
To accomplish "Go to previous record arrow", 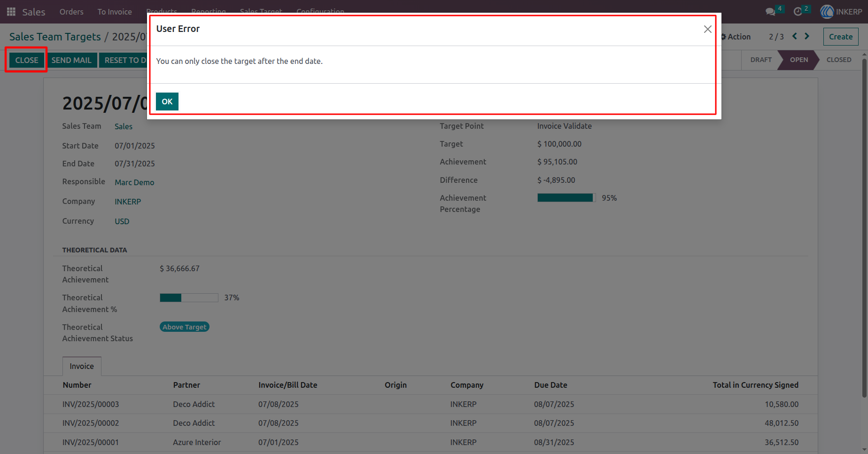I will [795, 36].
